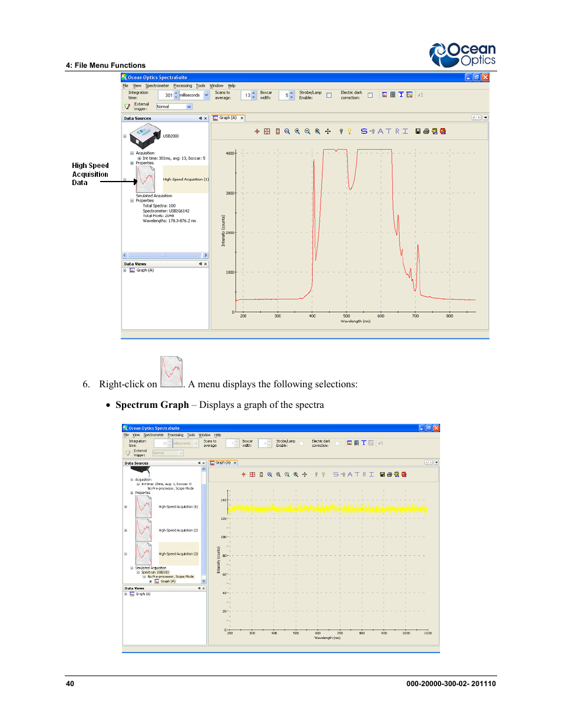Expand the High-Speed Acquisition (2) node
Screen dimensions: 562x728
pyautogui.click(x=125, y=531)
